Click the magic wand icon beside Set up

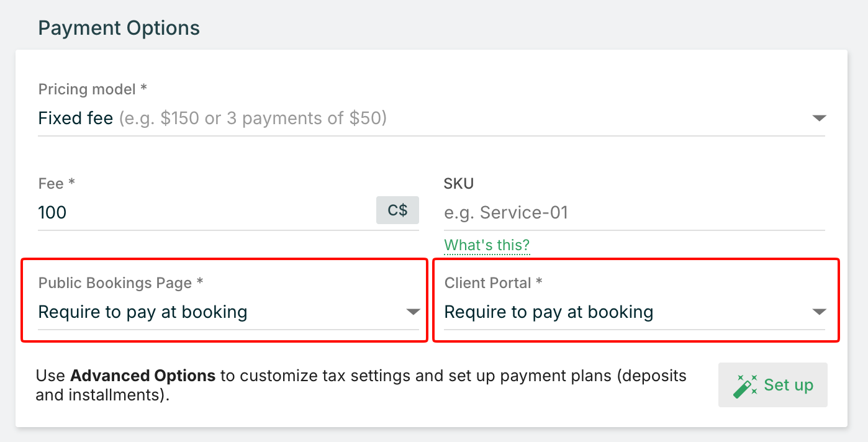746,385
